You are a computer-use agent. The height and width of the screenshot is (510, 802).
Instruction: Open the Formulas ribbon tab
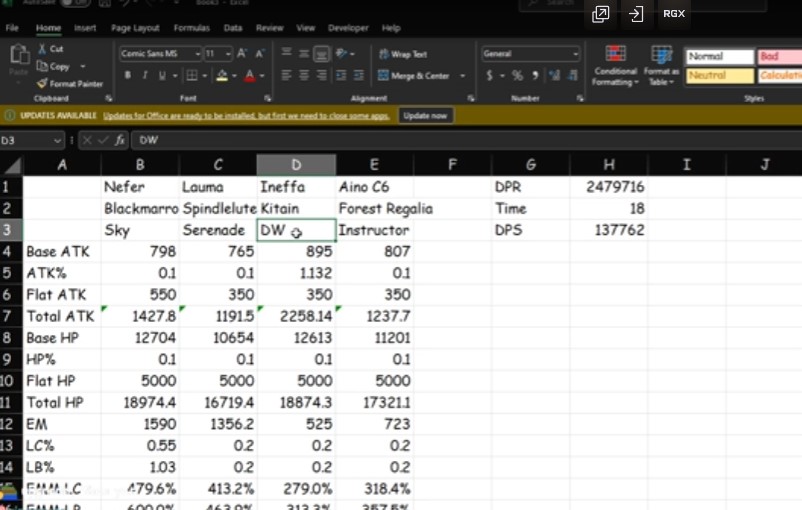click(191, 28)
